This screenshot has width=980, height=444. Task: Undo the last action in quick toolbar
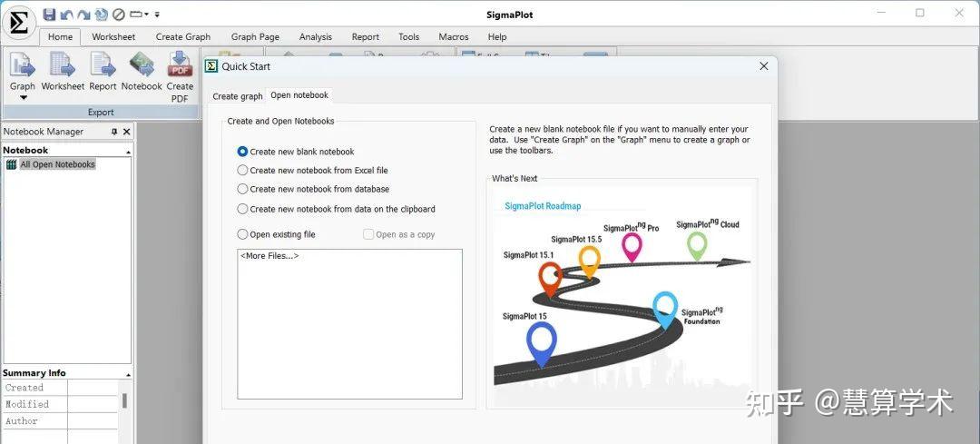pos(66,14)
